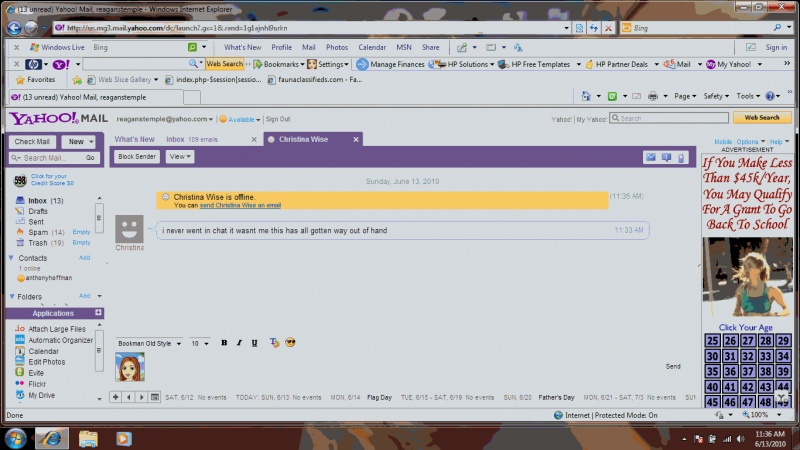Click the browser Back arrow button
800x450 pixels.
[x=14, y=28]
